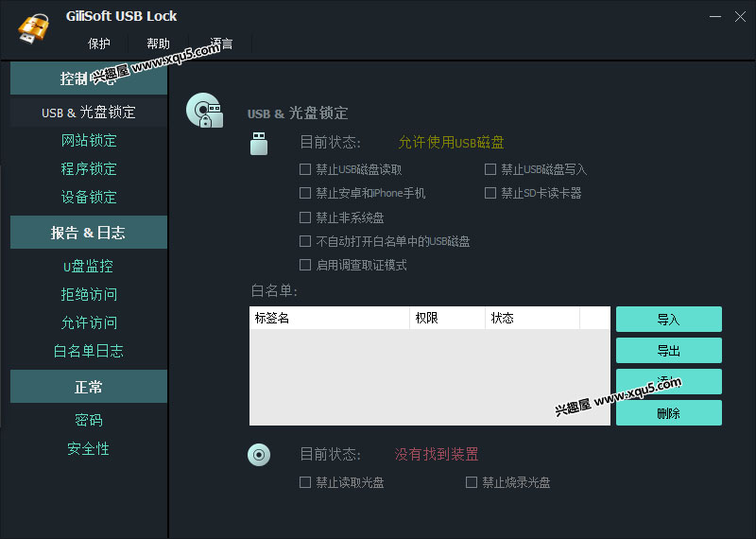Viewport: 756px width, 539px height.
Task: Open 设备锁定 in sidebar
Action: (89, 197)
